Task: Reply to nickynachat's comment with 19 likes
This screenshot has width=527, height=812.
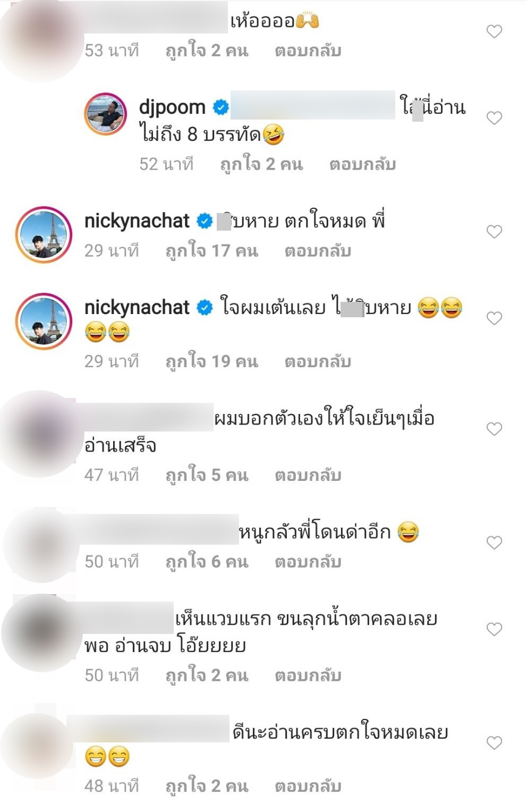Action: point(318,362)
